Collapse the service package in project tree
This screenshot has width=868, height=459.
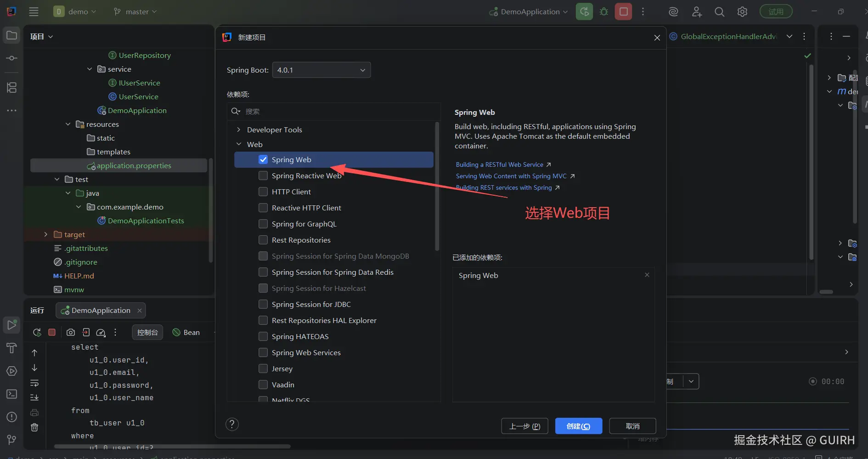click(90, 69)
